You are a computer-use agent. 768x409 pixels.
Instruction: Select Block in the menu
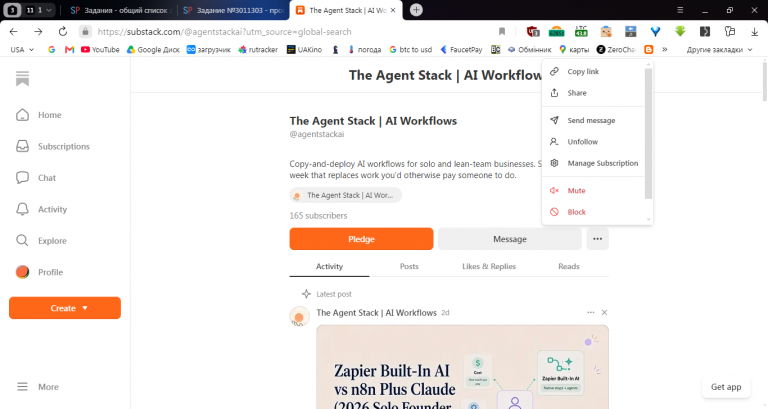(594, 212)
